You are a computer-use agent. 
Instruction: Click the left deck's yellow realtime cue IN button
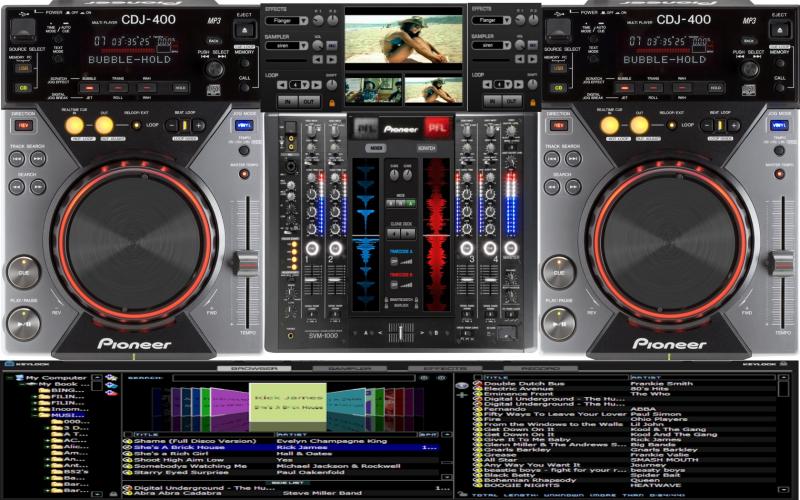pos(74,125)
